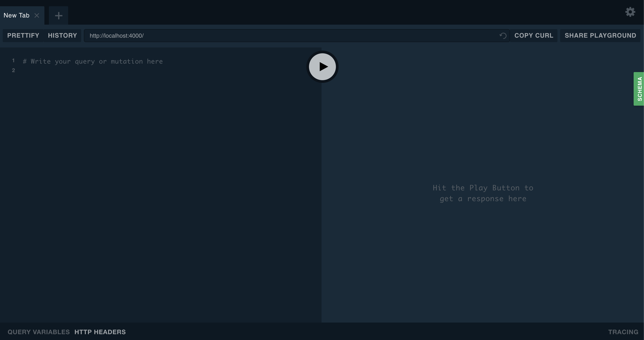Select the HTTP HEADERS tab
The height and width of the screenshot is (340, 644).
point(100,332)
